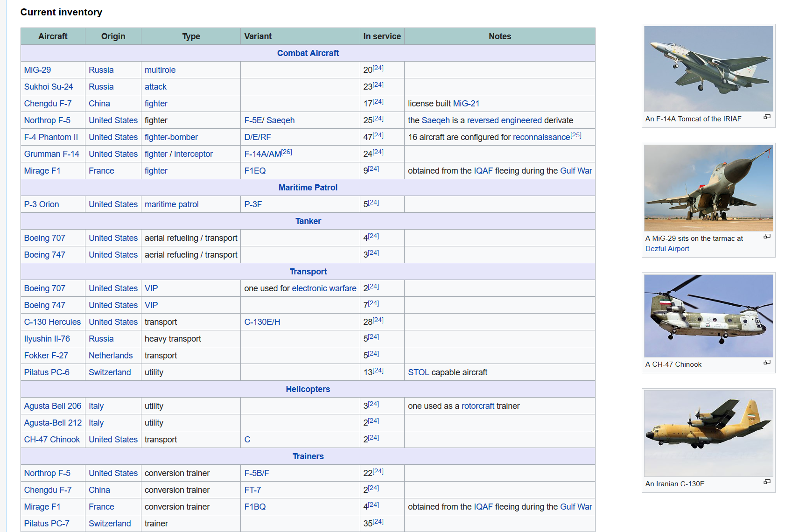Open the FT-7 variant link

click(x=252, y=490)
